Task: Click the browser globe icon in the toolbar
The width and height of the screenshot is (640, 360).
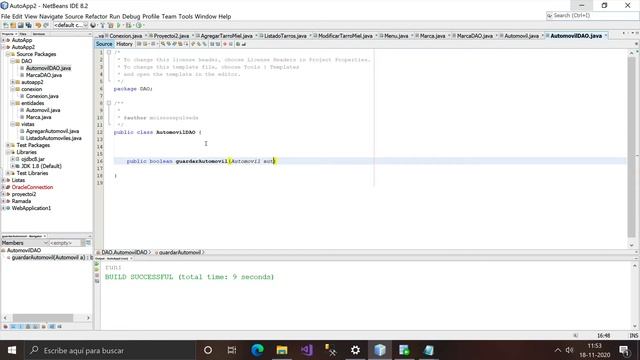Action: point(93,25)
